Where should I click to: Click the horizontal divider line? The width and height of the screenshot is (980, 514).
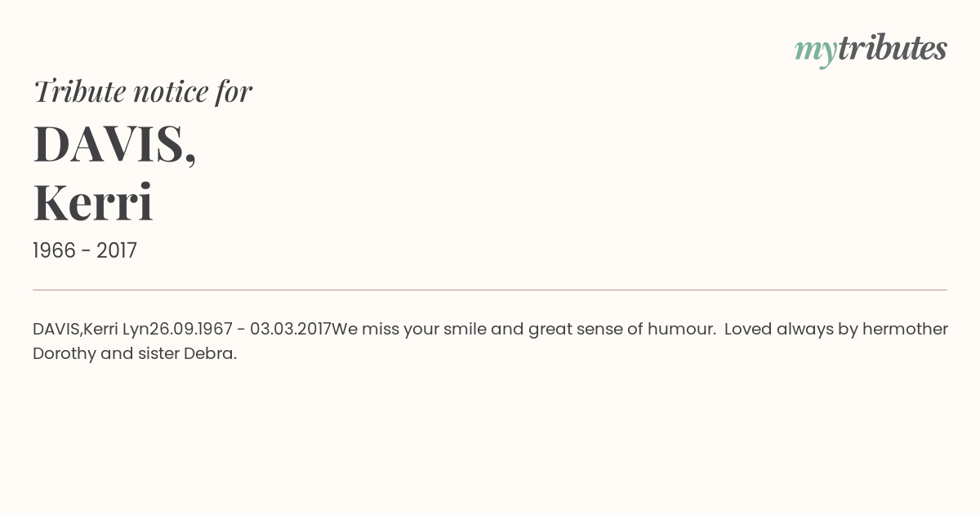[490, 290]
